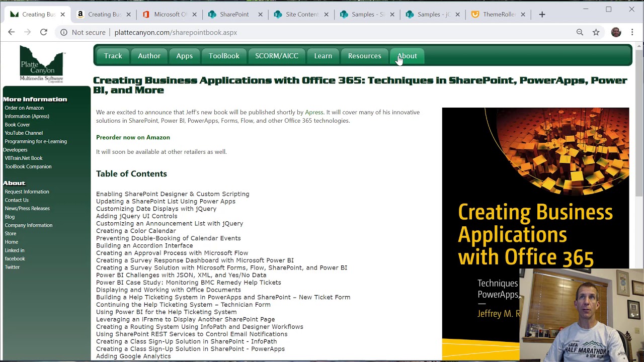Click 'Updating a SharePoint List Using Power Apps'
Screen dimensions: 644x362
pos(166,201)
